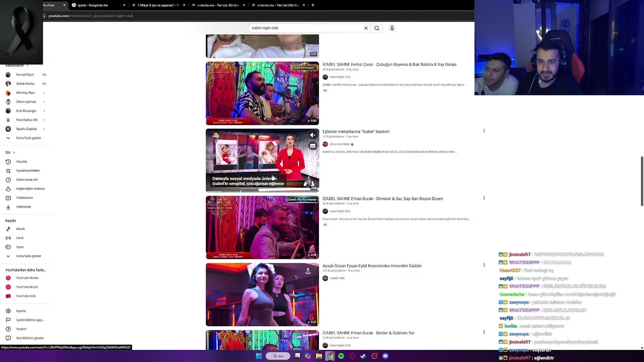Open Konsol Oyun subscription channel

pos(25,74)
